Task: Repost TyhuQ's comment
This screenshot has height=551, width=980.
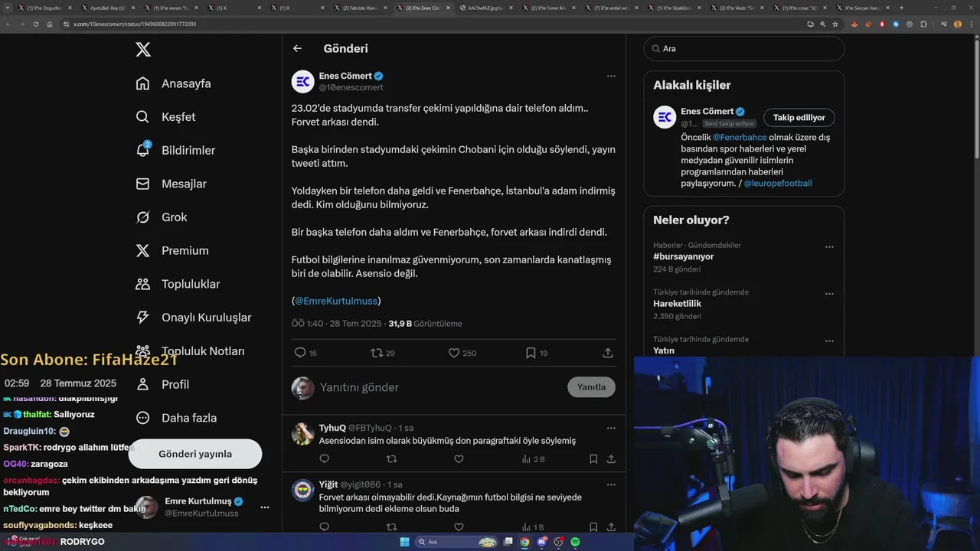Action: point(392,459)
